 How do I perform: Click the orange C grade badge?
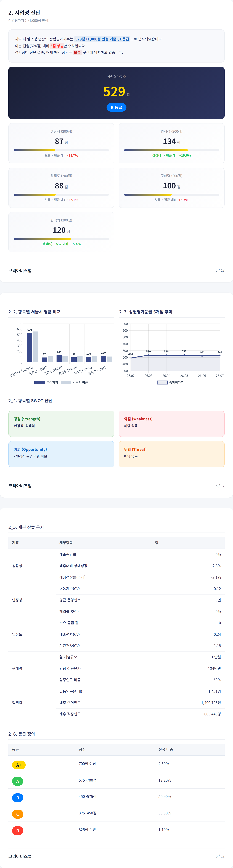pyautogui.click(x=17, y=814)
